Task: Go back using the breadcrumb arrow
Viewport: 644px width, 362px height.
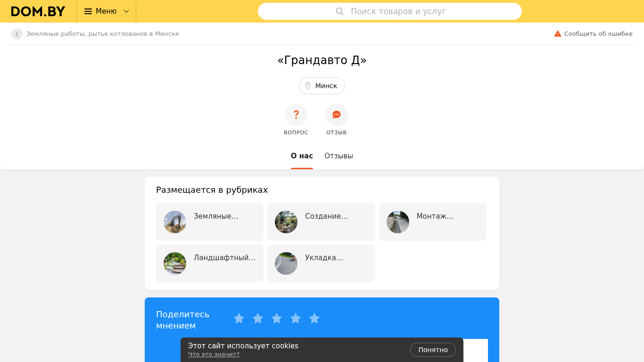Action: click(17, 34)
